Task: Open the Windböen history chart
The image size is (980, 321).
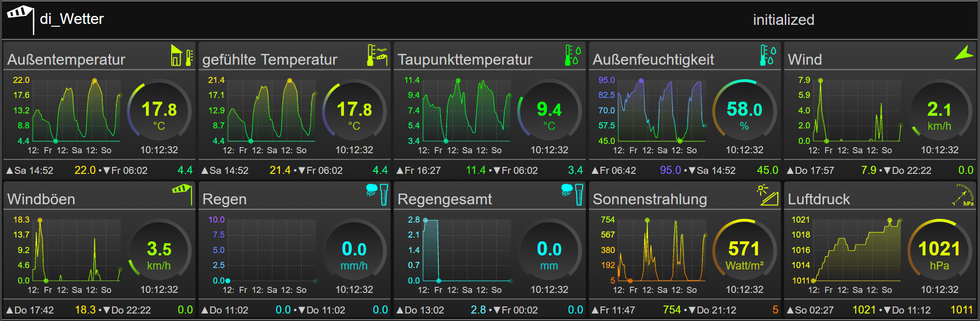Action: [x=67, y=255]
